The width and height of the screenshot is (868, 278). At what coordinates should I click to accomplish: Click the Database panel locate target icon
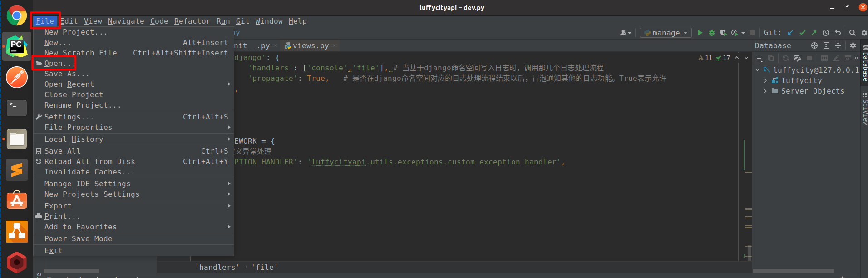pos(814,45)
